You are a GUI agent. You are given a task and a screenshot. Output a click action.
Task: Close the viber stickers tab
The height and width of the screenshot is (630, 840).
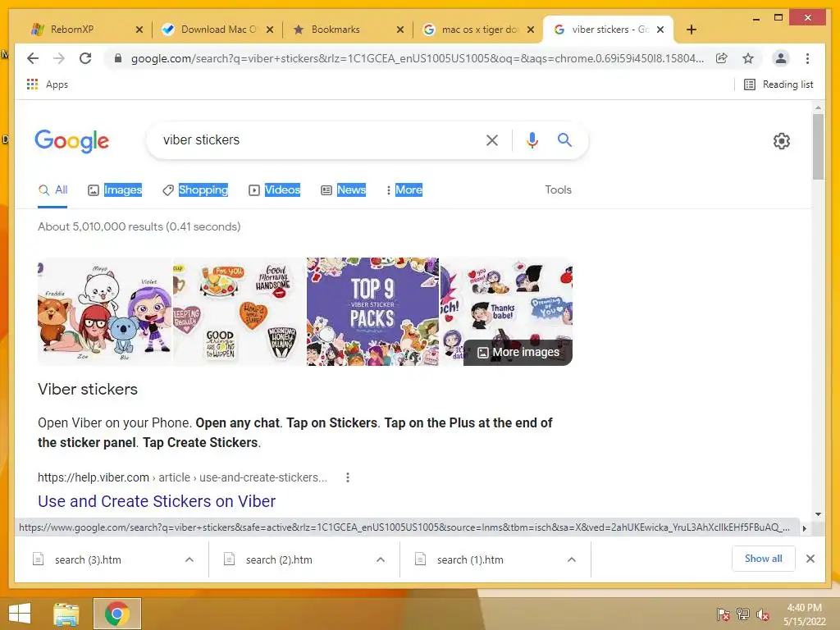tap(660, 30)
